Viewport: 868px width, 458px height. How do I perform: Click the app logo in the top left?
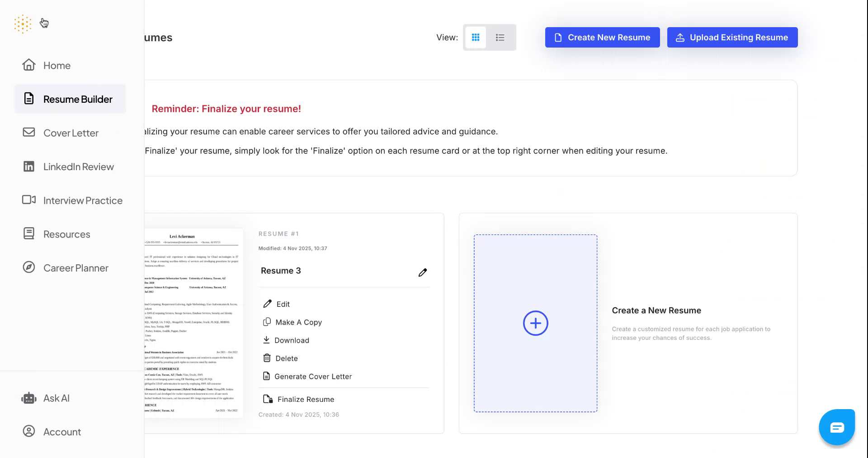tap(23, 24)
